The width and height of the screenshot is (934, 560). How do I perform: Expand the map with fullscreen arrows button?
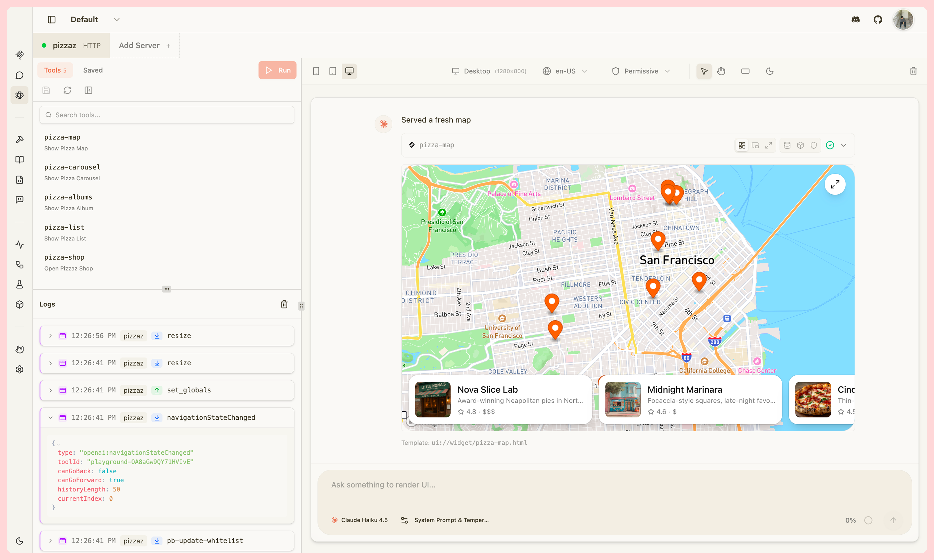[835, 184]
